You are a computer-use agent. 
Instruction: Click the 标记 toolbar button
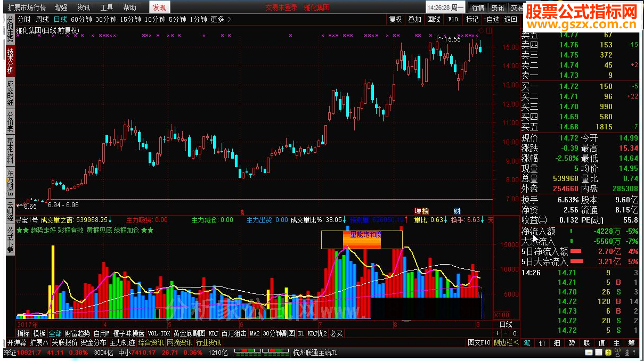tap(472, 20)
